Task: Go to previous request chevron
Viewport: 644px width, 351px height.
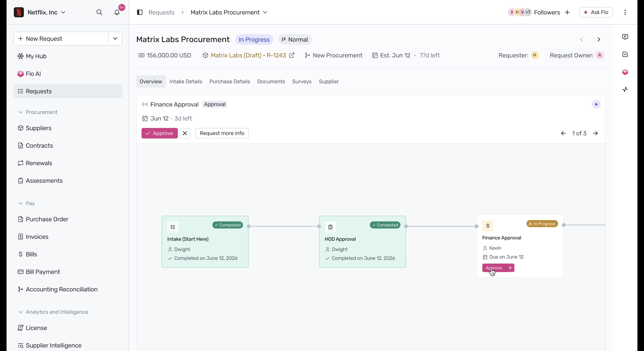Action: (582, 39)
